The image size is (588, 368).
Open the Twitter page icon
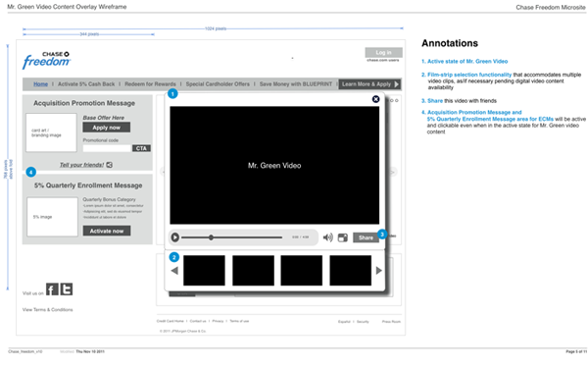(67, 289)
